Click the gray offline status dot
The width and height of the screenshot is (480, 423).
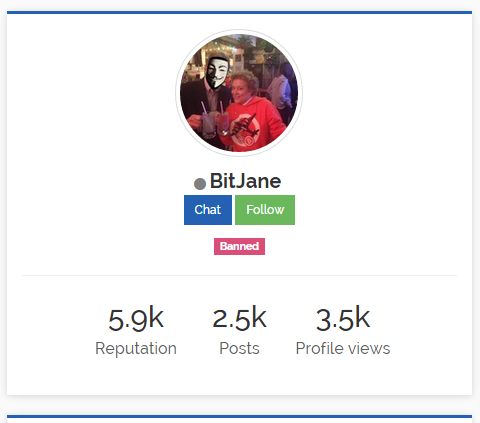coord(200,184)
